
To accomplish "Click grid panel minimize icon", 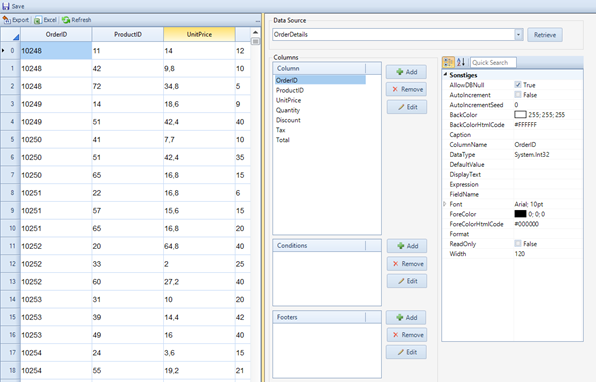I will (258, 21).
